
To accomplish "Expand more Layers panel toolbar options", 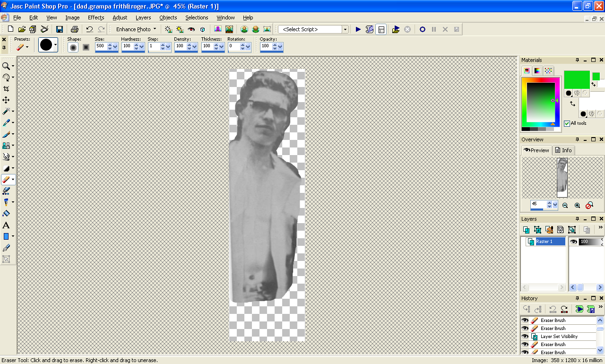I will 601,227.
